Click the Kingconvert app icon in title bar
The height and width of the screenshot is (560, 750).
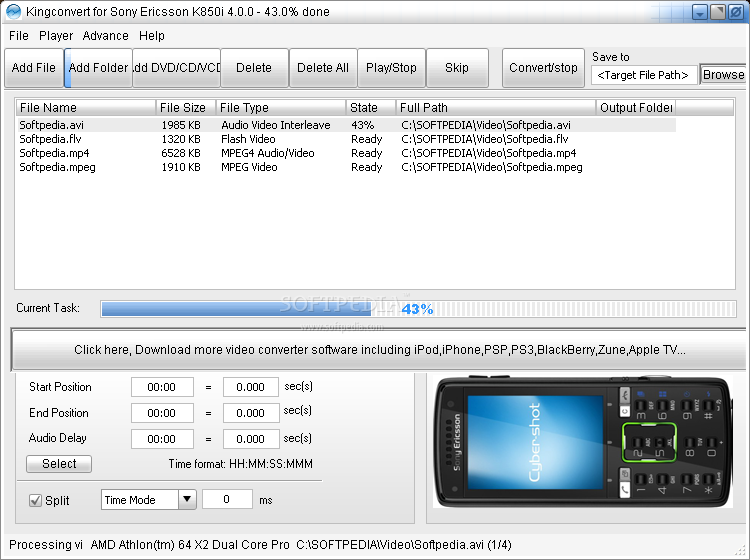13,11
